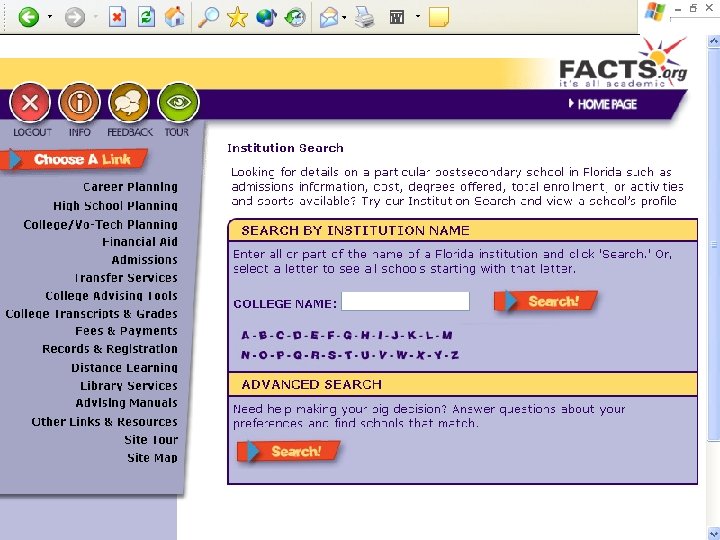Click the Advanced Search Search! button
The width and height of the screenshot is (720, 540).
click(x=288, y=451)
